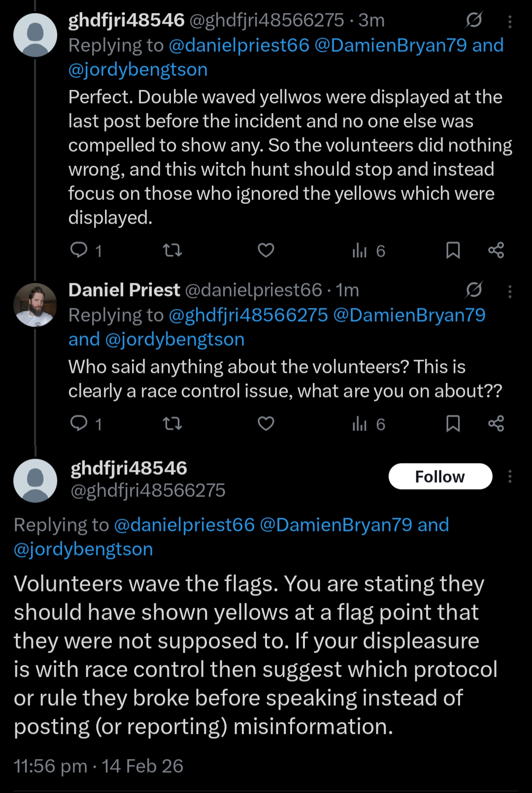Image resolution: width=532 pixels, height=793 pixels.
Task: Open the Grok icon on ghdfjri48546's tweet
Action: point(474,20)
